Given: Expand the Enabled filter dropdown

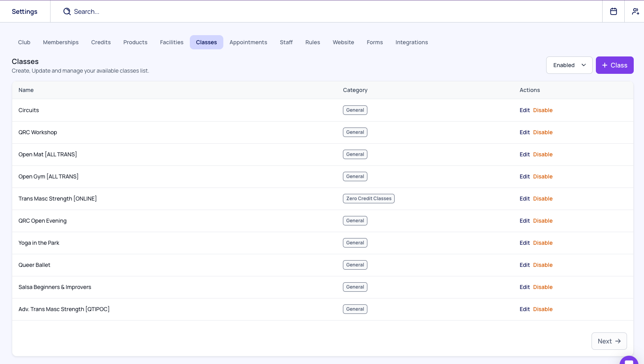Looking at the screenshot, I should (x=569, y=65).
